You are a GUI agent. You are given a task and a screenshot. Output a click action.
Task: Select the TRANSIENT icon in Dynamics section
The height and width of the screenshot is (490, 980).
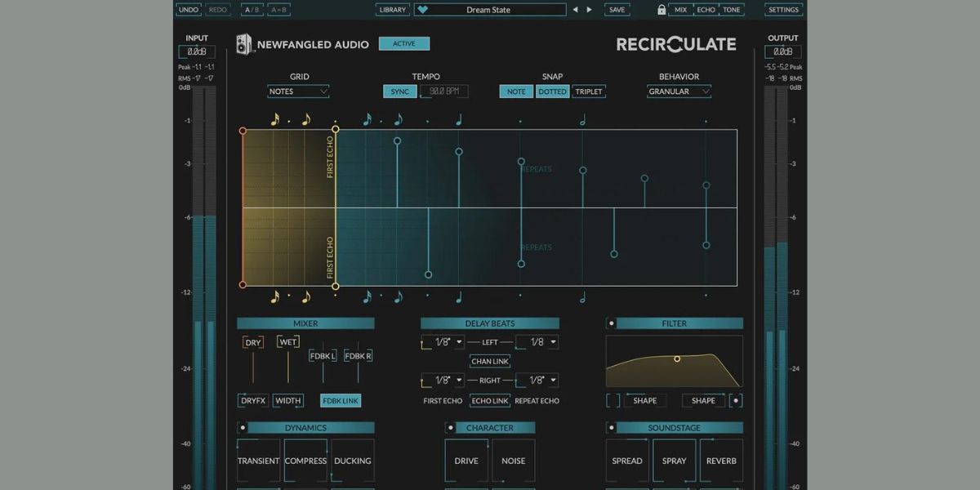point(258,460)
